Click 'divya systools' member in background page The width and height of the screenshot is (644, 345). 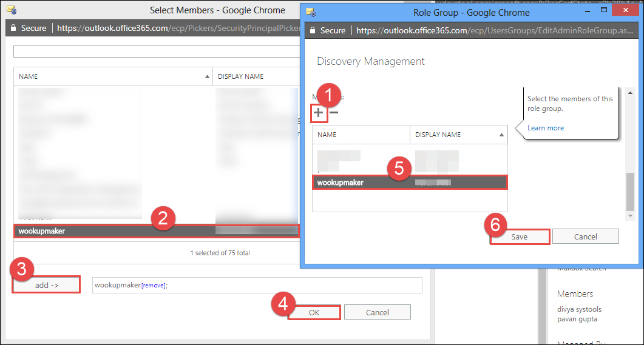[x=579, y=309]
